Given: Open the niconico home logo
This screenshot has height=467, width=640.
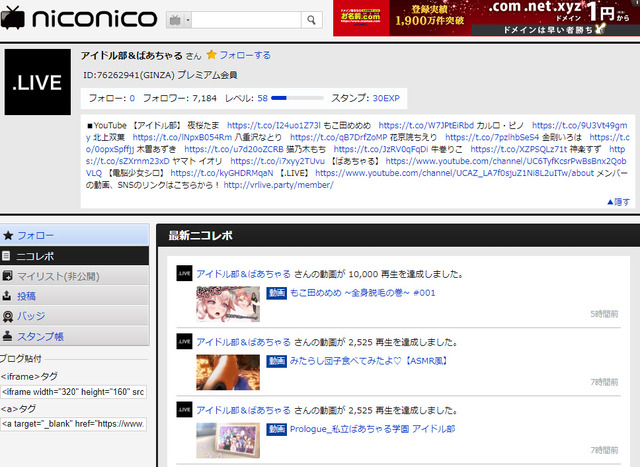Looking at the screenshot, I should (78, 18).
